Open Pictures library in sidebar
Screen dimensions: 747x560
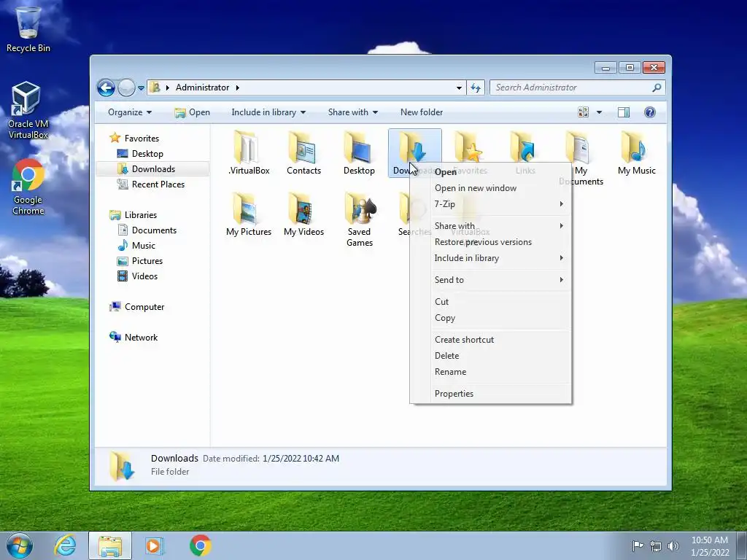139,261
